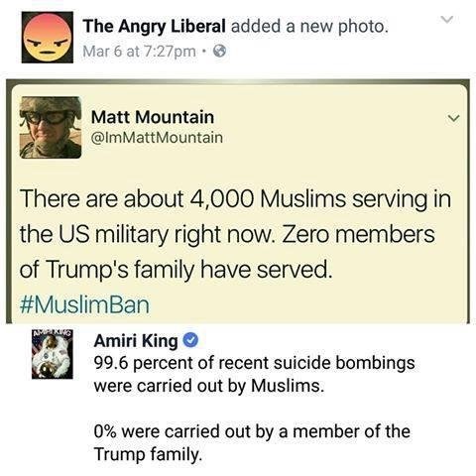Click the Mar 6 at 7:27pm timestamp
This screenshot has width=476, height=476.
tap(139, 52)
